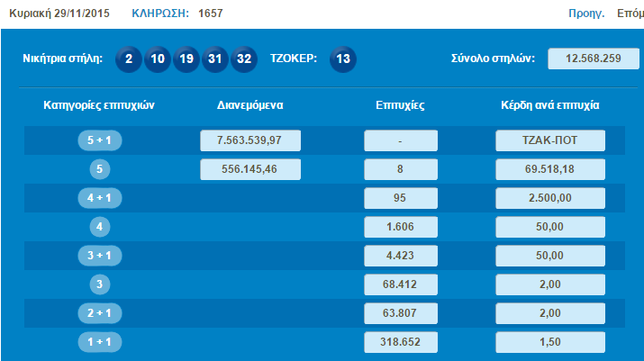This screenshot has width=644, height=361.
Task: Click successes value 1.606
Action: pos(401,227)
